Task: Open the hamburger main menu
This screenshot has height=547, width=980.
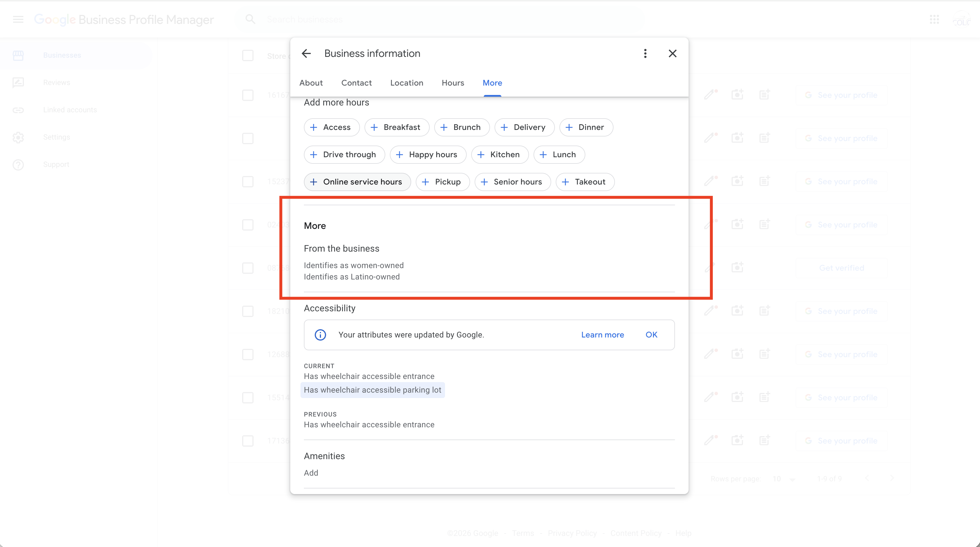Action: click(x=18, y=19)
